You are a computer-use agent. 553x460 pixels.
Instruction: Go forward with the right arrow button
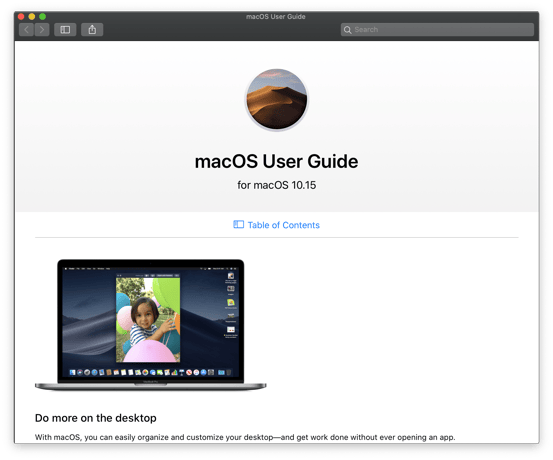point(42,30)
